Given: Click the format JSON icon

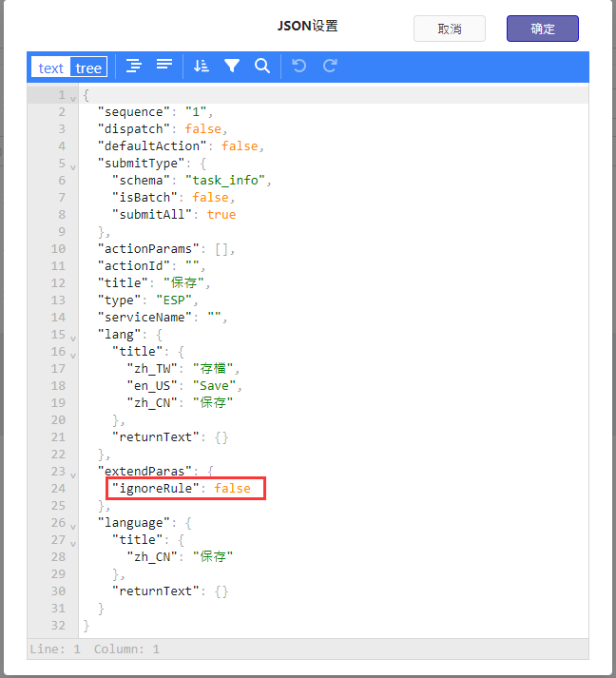Looking at the screenshot, I should 134,67.
